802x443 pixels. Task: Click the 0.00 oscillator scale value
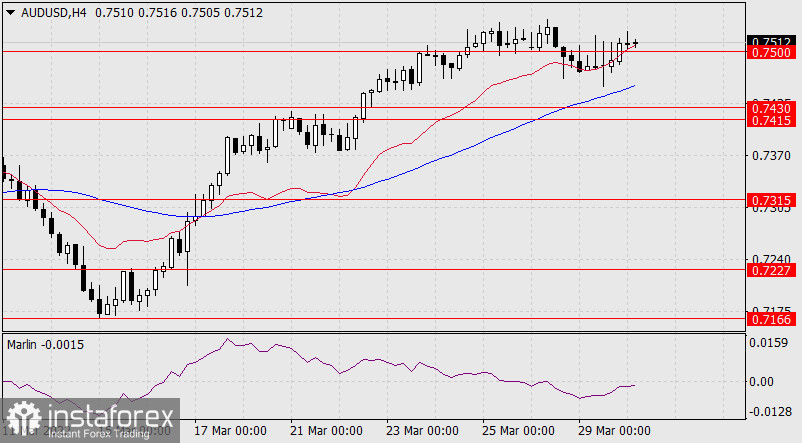tap(761, 382)
